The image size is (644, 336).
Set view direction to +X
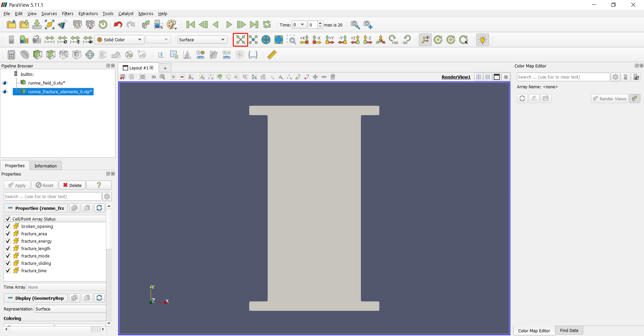click(304, 40)
